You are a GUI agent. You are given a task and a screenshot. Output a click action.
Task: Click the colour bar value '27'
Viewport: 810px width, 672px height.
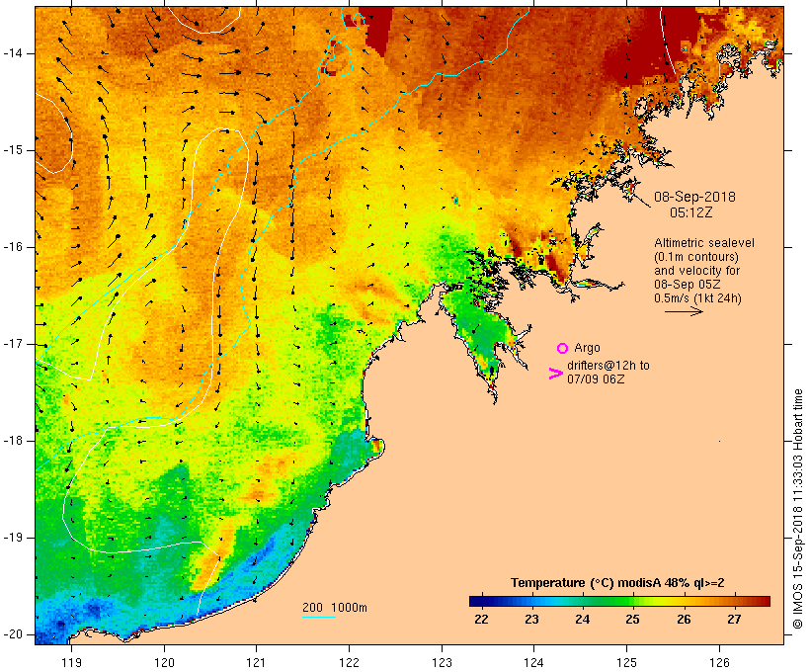[x=735, y=619]
